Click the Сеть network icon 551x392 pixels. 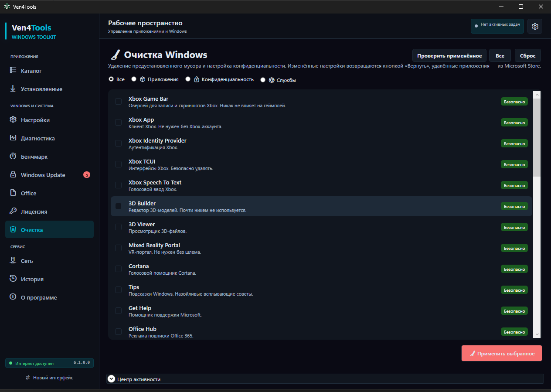coord(13,260)
